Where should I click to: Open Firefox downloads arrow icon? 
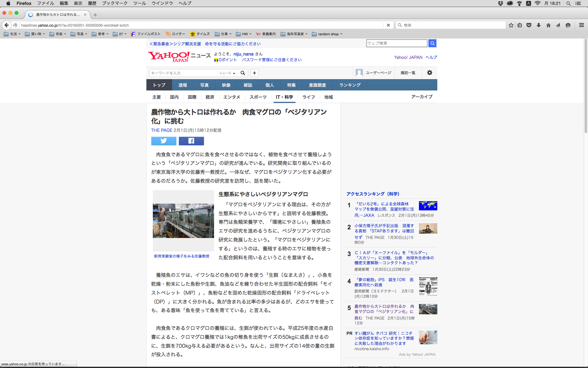click(538, 25)
